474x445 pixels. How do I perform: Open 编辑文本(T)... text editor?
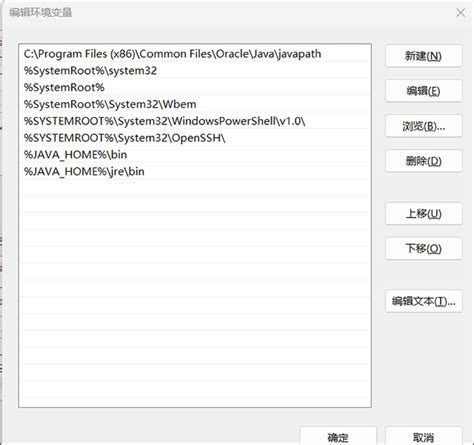[423, 301]
